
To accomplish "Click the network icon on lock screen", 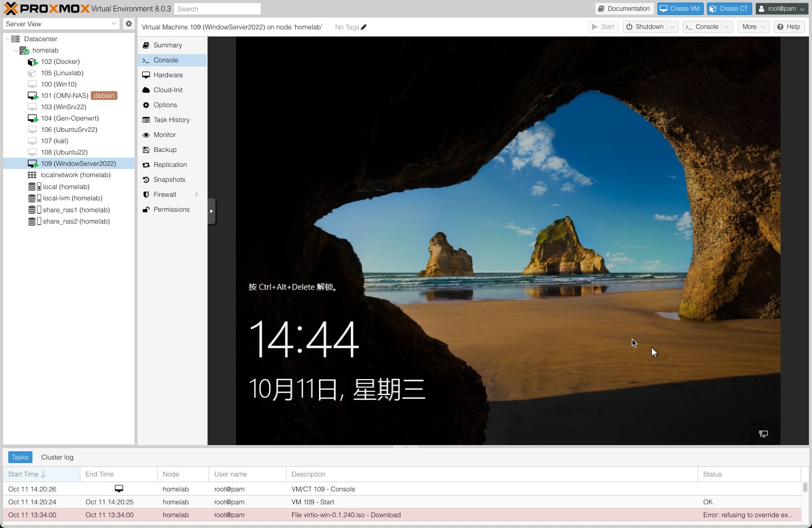I will click(x=764, y=434).
